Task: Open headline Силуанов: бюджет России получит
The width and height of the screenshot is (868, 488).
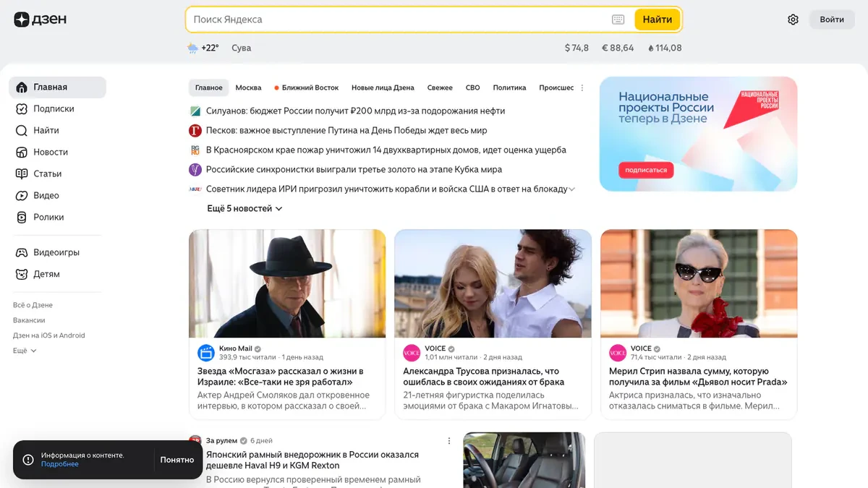Action: [x=355, y=111]
